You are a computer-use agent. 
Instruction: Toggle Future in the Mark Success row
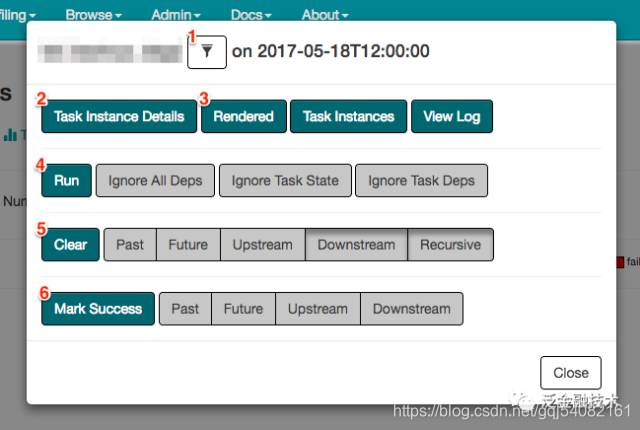243,308
